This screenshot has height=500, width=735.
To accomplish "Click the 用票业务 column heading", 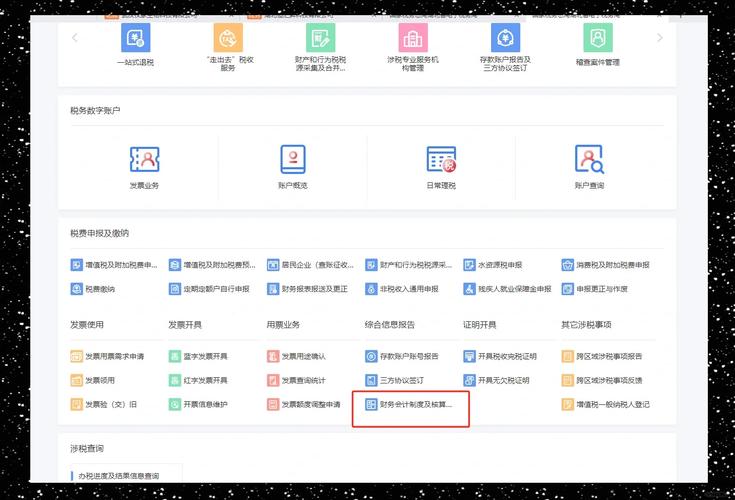I will [x=283, y=324].
